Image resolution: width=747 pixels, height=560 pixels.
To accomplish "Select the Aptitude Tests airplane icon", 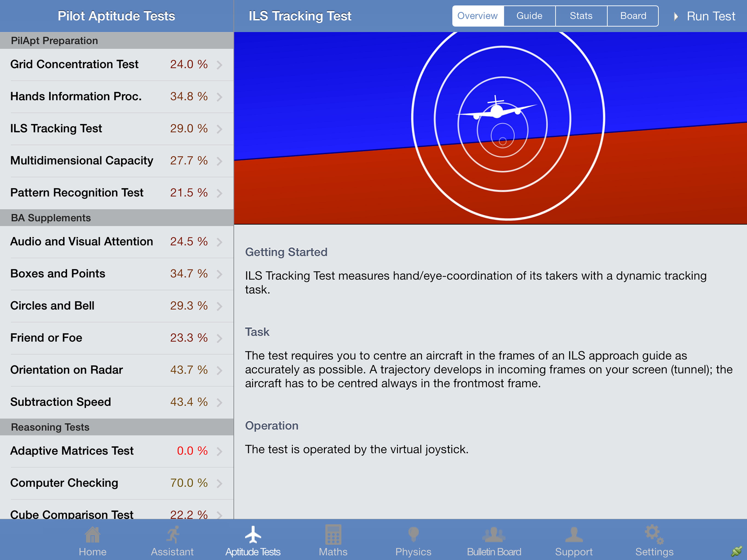I will click(x=253, y=534).
